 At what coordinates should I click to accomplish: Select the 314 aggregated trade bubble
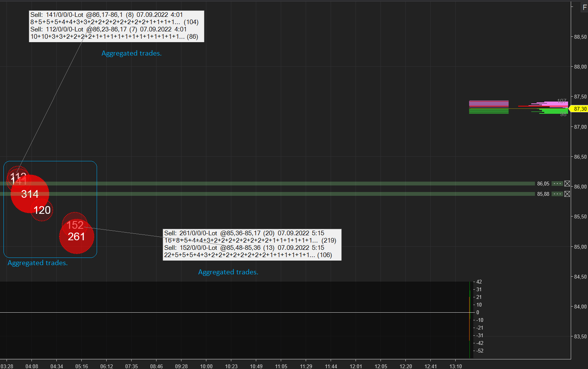(x=30, y=194)
